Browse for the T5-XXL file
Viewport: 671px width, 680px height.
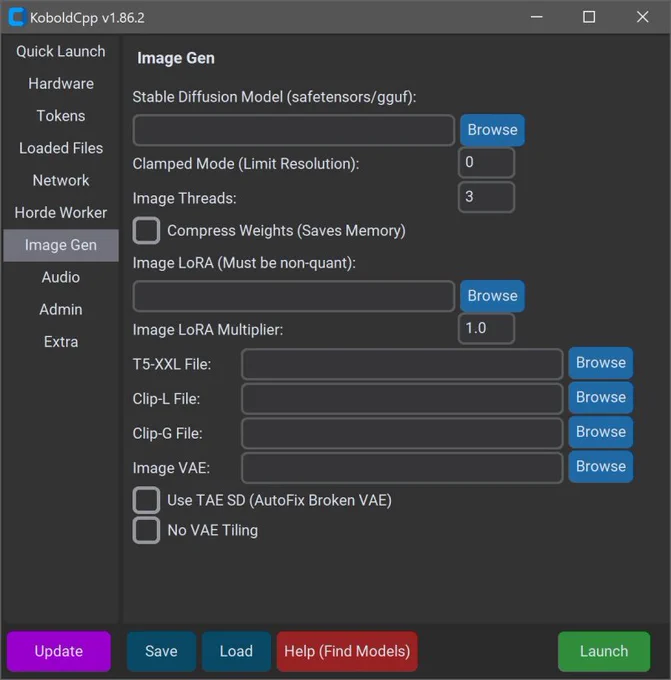click(601, 363)
